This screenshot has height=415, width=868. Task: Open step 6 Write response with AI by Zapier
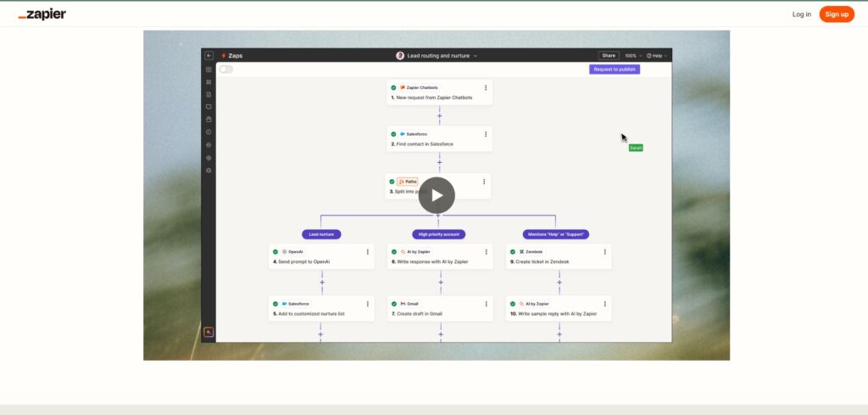[440, 256]
